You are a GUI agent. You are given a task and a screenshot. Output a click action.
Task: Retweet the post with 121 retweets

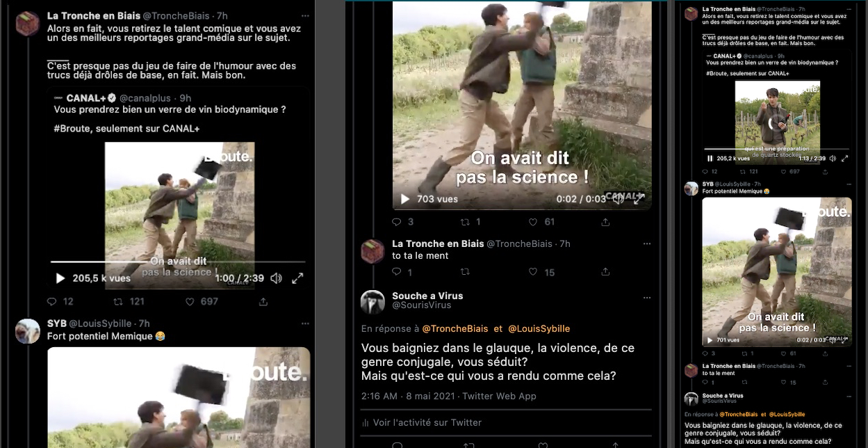coord(120,302)
